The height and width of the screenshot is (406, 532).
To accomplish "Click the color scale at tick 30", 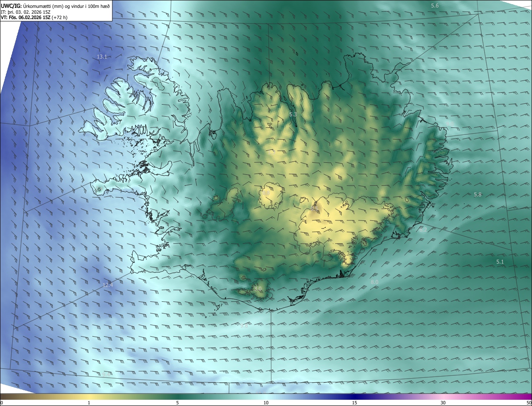I will [443, 403].
